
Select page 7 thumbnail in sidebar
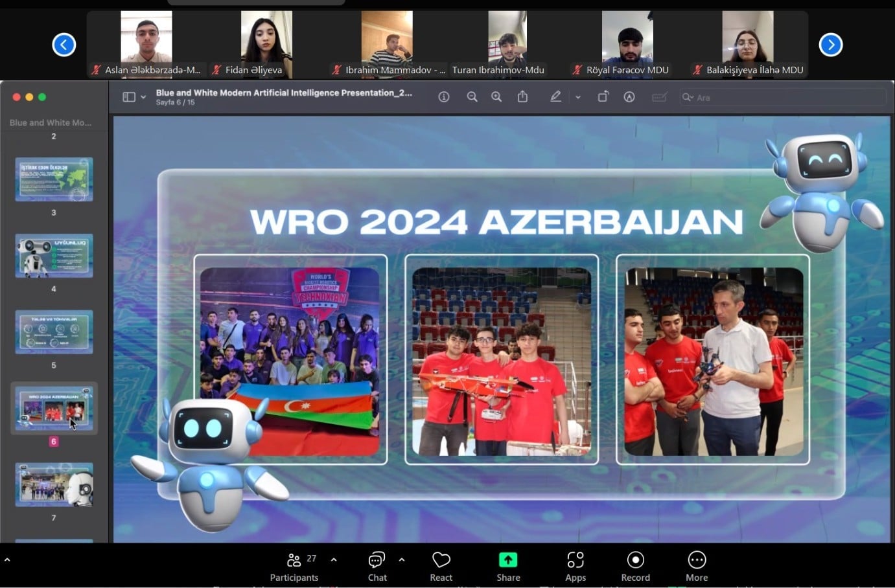tap(54, 485)
